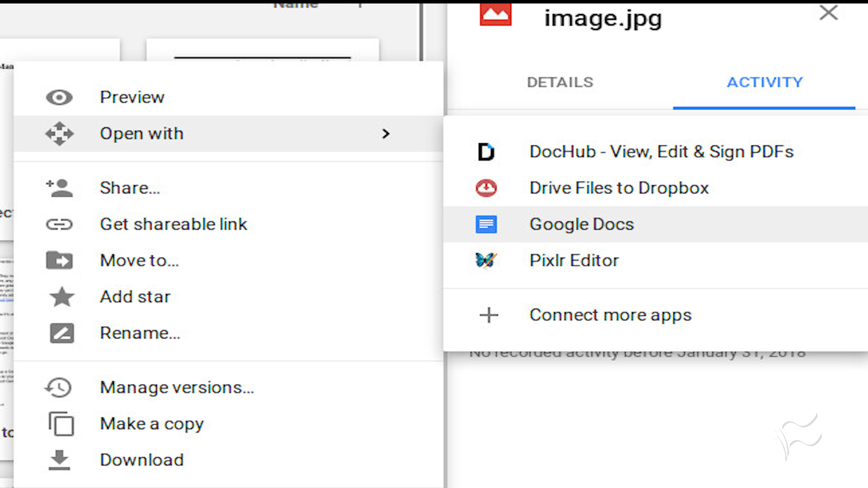Open the image with Google Docs

pos(656,224)
